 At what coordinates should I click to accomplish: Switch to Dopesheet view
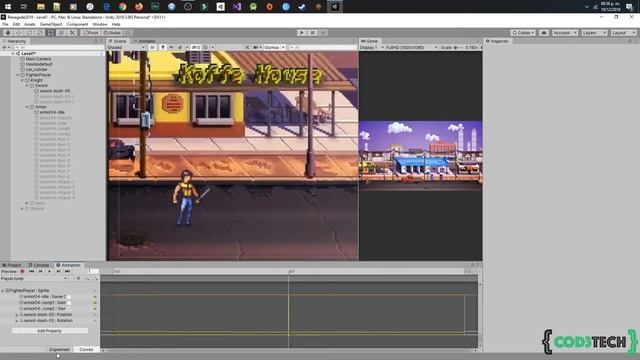click(59, 349)
